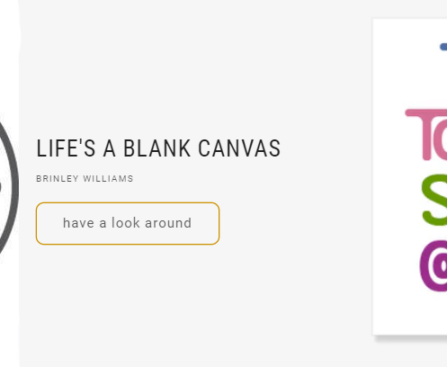Viewport: 447px width, 367px height.
Task: Click the yellow border of the look-around button
Action: click(x=128, y=203)
